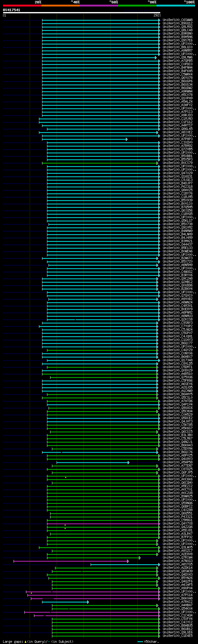Image resolution: width=198 pixels, height=644 pixels.
Task: Open hit UniRef100_A8I0E2
Action: pos(178,132)
